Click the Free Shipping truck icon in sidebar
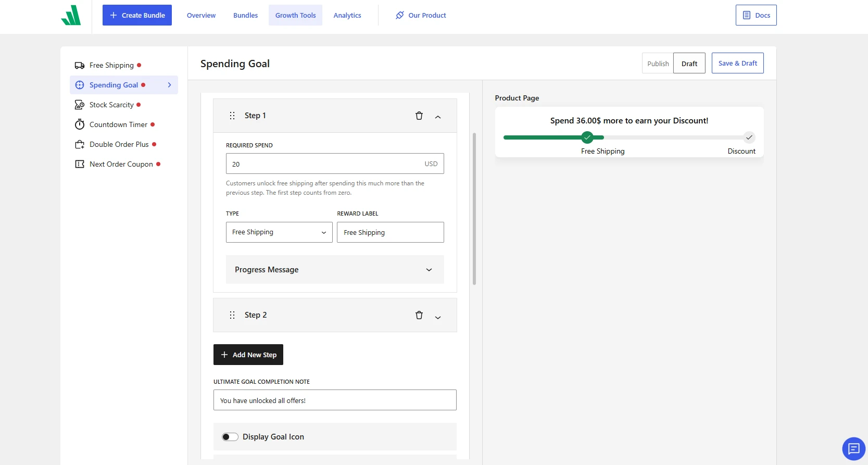The width and height of the screenshot is (868, 465). click(80, 65)
